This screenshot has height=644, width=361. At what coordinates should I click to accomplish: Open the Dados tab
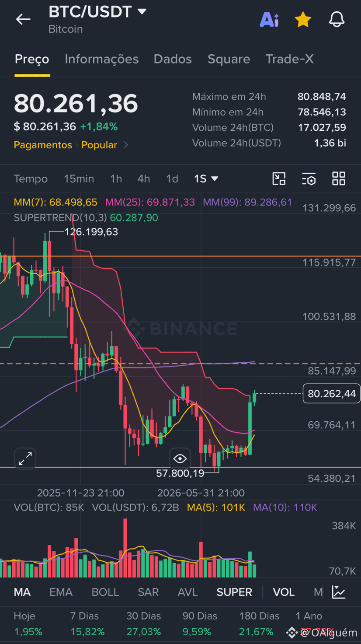click(x=173, y=59)
